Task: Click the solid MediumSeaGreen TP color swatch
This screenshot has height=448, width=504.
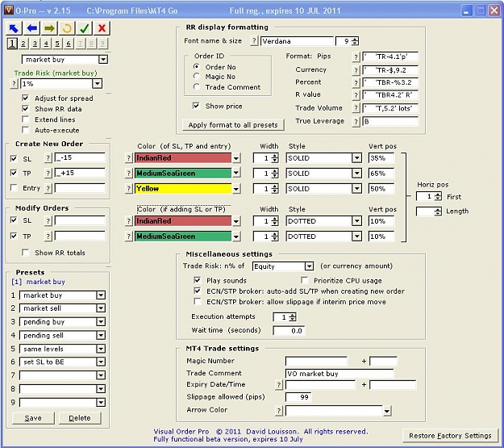Action: 182,174
